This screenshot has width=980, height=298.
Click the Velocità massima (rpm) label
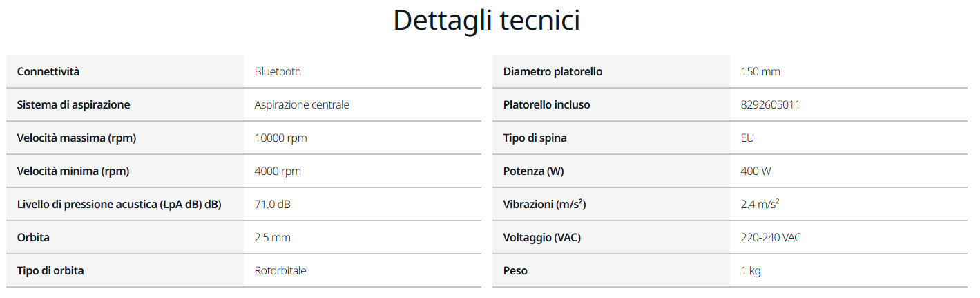77,138
